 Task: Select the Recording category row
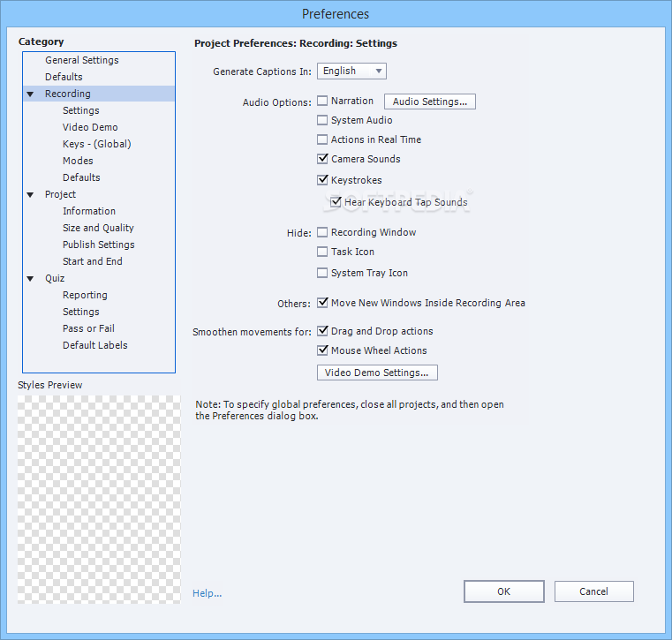coord(99,94)
